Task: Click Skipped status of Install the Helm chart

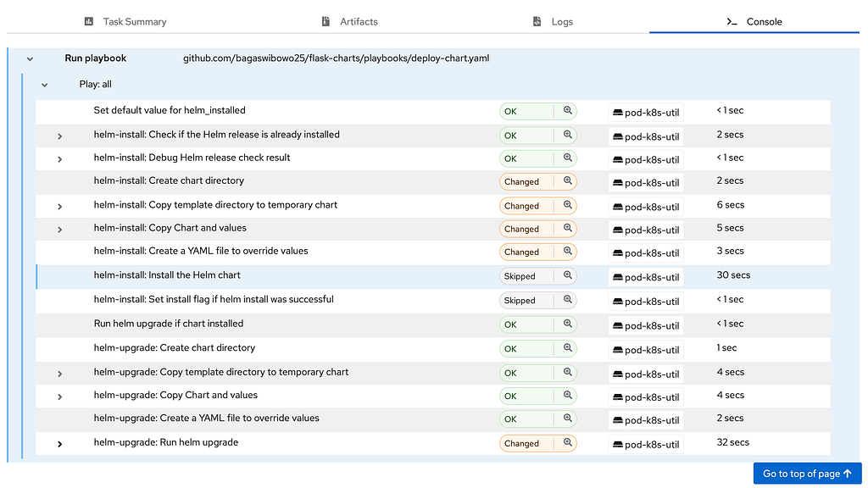Action: tap(526, 276)
